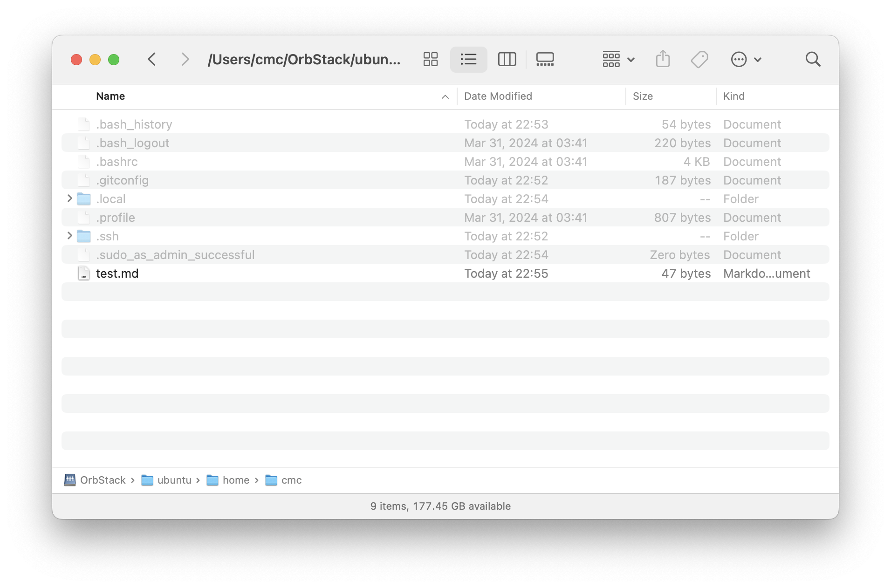Click the .gitconfig document icon
Viewport: 891px width, 588px height.
point(84,180)
